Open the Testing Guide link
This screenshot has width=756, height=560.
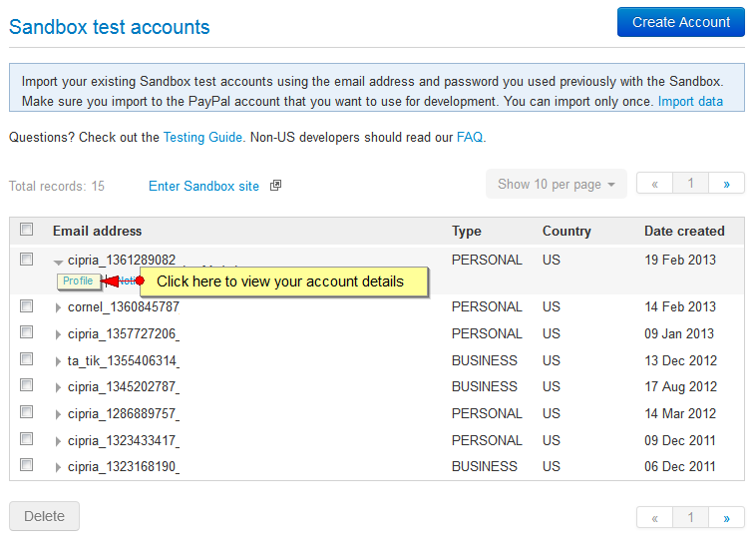(202, 138)
